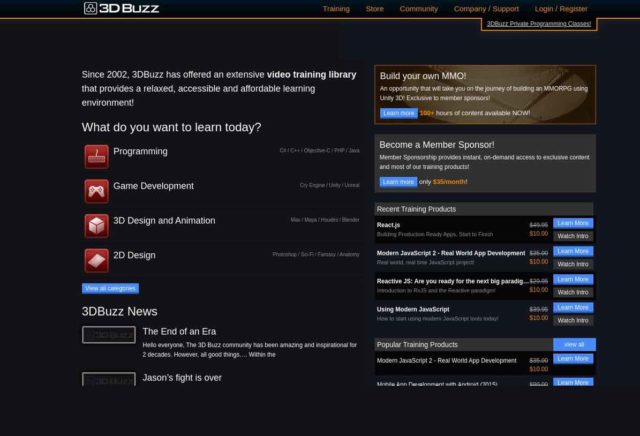640x436 pixels.
Task: Open the React.js product title
Action: coord(388,225)
